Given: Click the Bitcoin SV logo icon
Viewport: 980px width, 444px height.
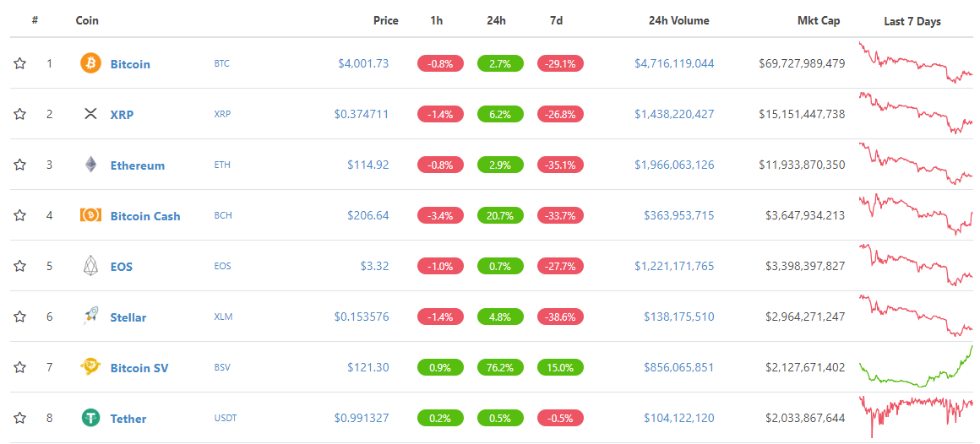Looking at the screenshot, I should click(x=90, y=367).
